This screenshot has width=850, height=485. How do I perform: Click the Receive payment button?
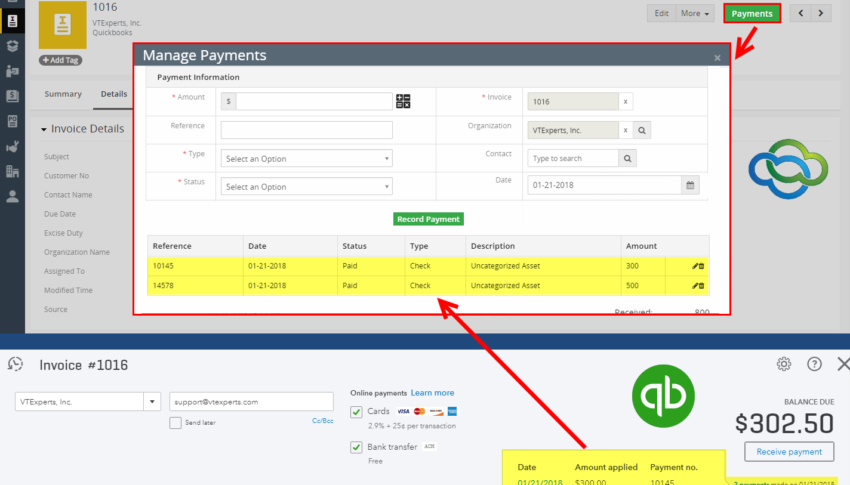(x=789, y=451)
